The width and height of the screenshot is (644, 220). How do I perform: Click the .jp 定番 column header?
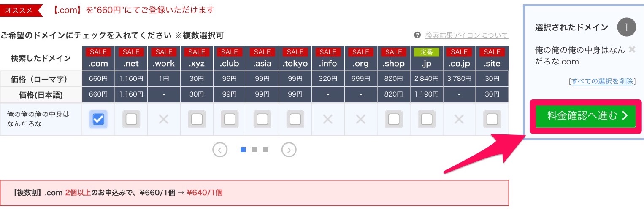click(426, 58)
